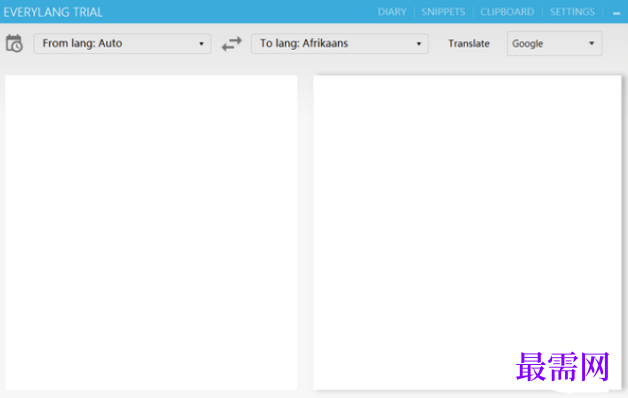Swap source and target languages
The width and height of the screenshot is (628, 398).
(231, 44)
